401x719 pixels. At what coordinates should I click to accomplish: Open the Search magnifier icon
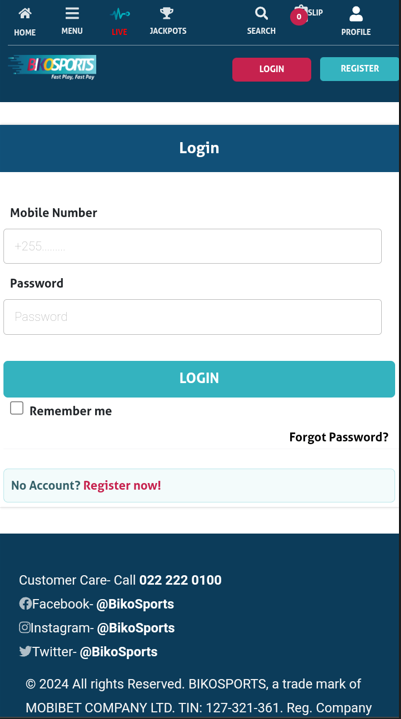261,13
